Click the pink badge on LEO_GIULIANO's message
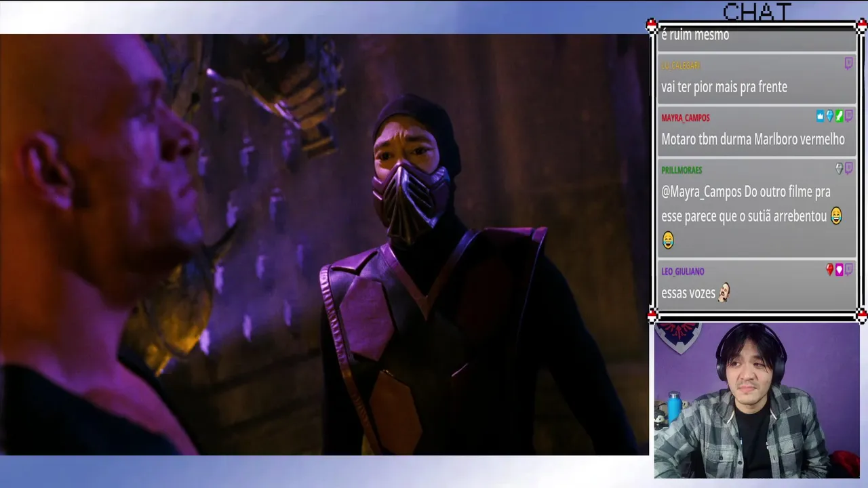 (839, 270)
